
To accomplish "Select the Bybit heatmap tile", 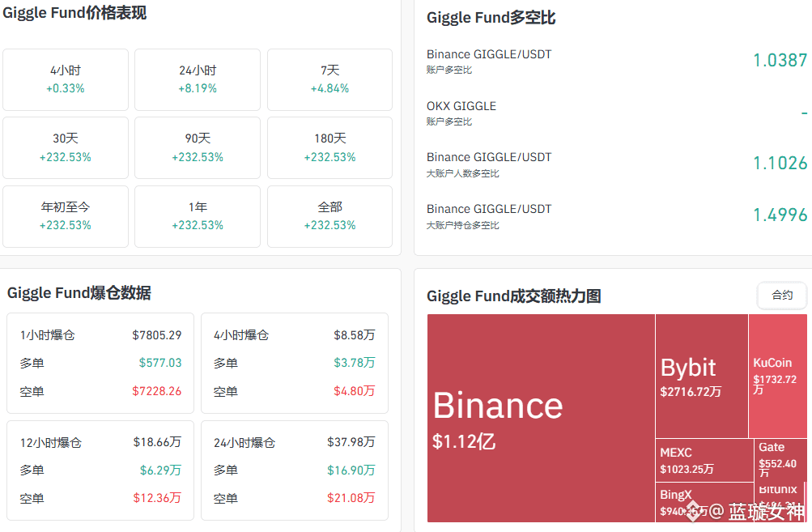I will pyautogui.click(x=702, y=376).
